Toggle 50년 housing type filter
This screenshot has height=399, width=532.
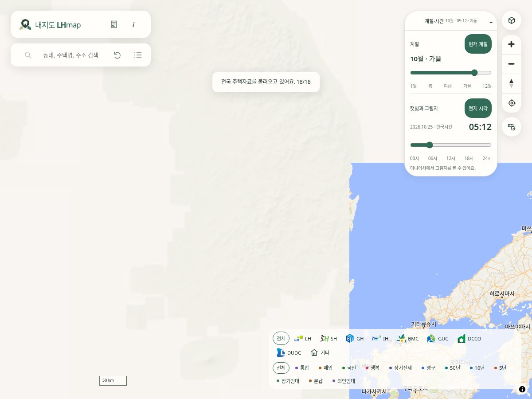pyautogui.click(x=453, y=368)
